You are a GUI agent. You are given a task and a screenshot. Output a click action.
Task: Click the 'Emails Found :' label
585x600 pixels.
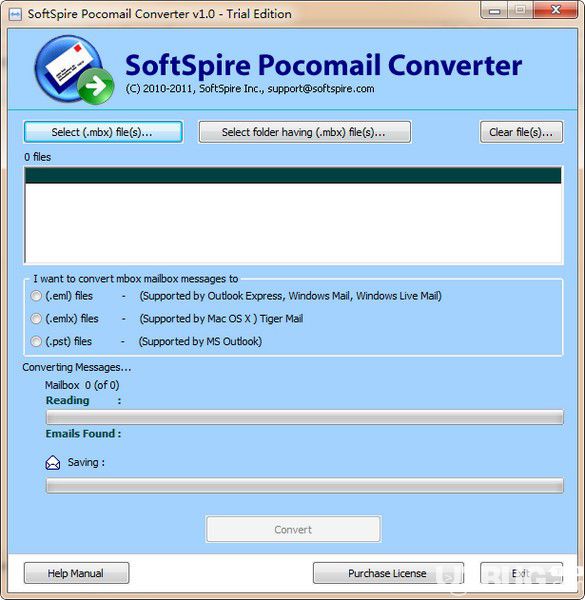(x=83, y=434)
